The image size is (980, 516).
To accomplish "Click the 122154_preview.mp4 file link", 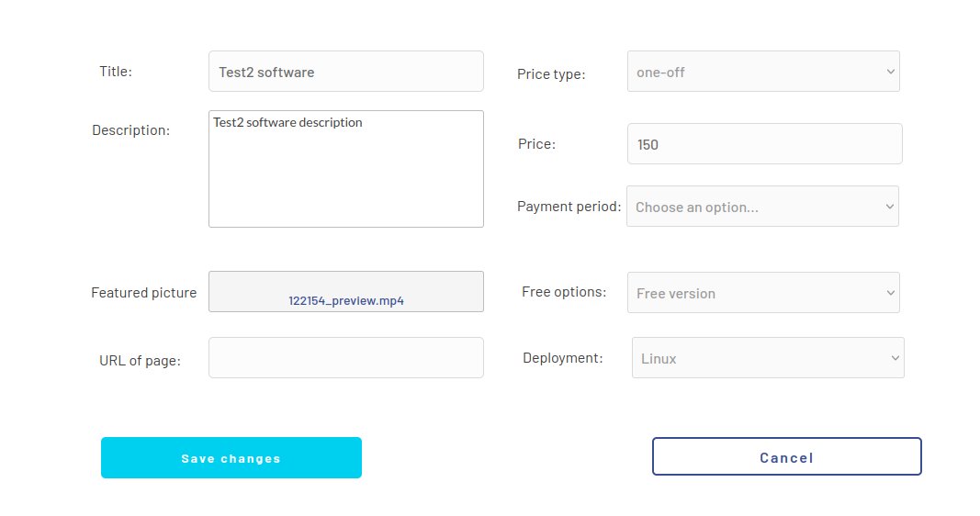I will tap(346, 300).
